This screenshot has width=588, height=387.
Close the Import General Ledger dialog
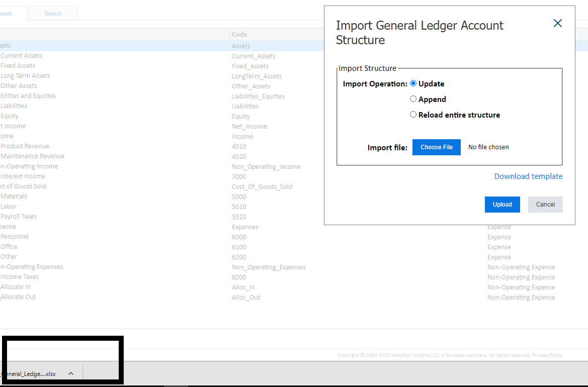click(557, 23)
